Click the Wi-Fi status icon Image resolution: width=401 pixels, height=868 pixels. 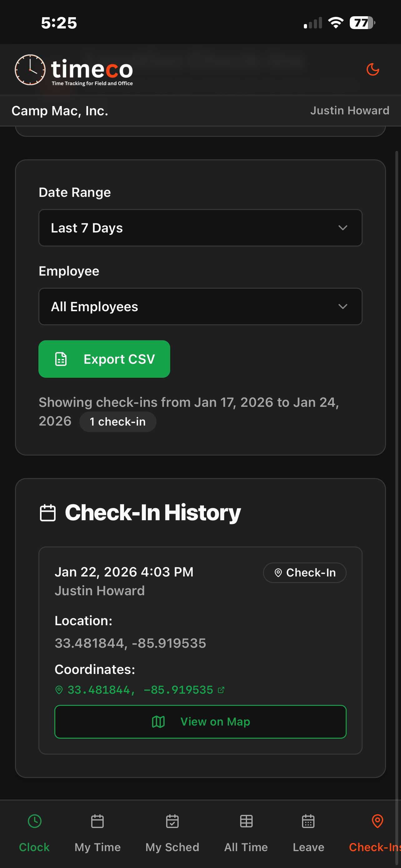pos(336,23)
